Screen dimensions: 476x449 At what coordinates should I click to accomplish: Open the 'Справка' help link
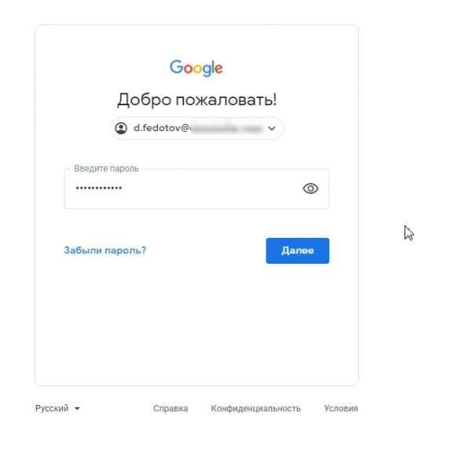[170, 408]
